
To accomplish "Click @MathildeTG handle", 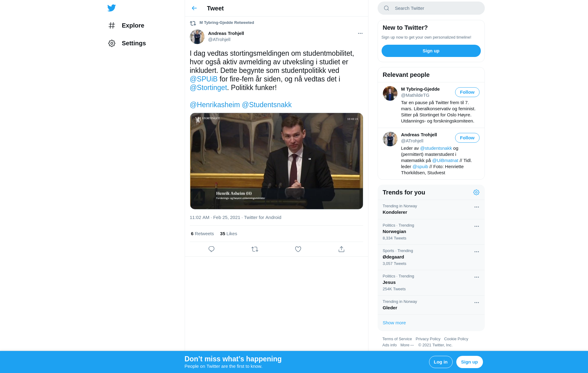I will click(x=415, y=95).
